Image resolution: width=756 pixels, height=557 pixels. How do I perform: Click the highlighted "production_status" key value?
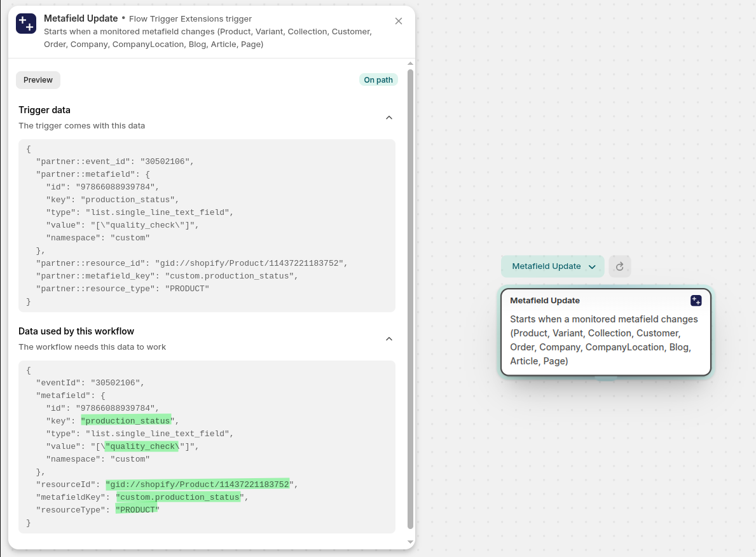(x=126, y=421)
